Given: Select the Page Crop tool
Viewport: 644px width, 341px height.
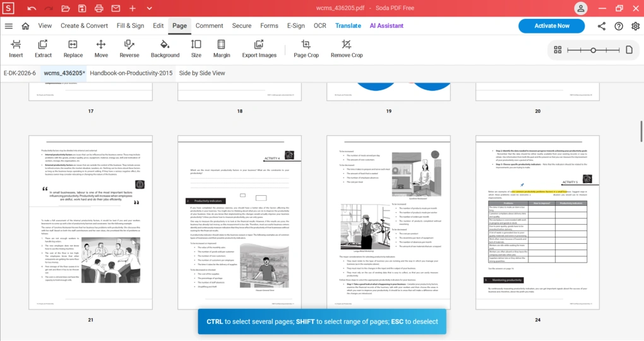Looking at the screenshot, I should (x=306, y=49).
